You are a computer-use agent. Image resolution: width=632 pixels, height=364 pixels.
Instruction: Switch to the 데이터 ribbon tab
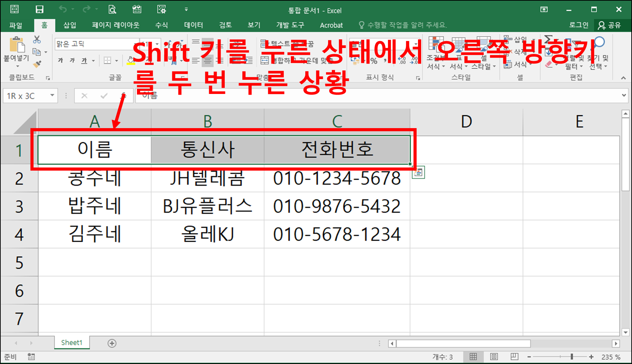[193, 25]
